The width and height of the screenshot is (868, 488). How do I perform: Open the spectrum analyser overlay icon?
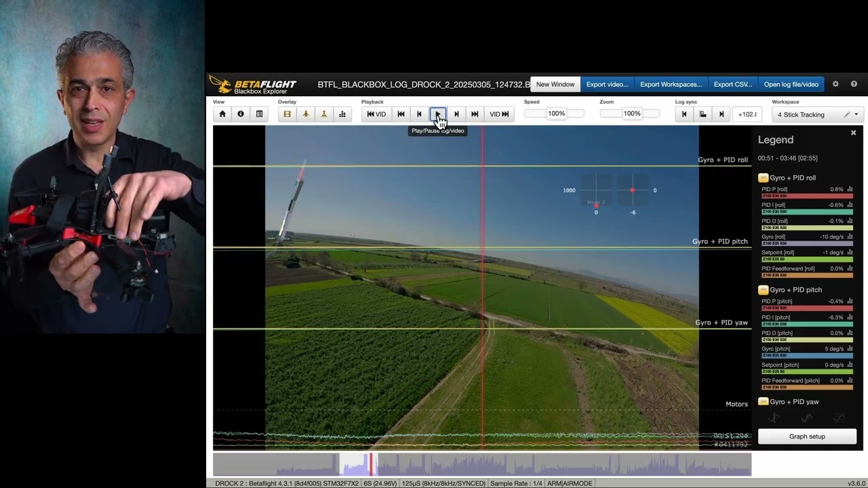[x=342, y=114]
